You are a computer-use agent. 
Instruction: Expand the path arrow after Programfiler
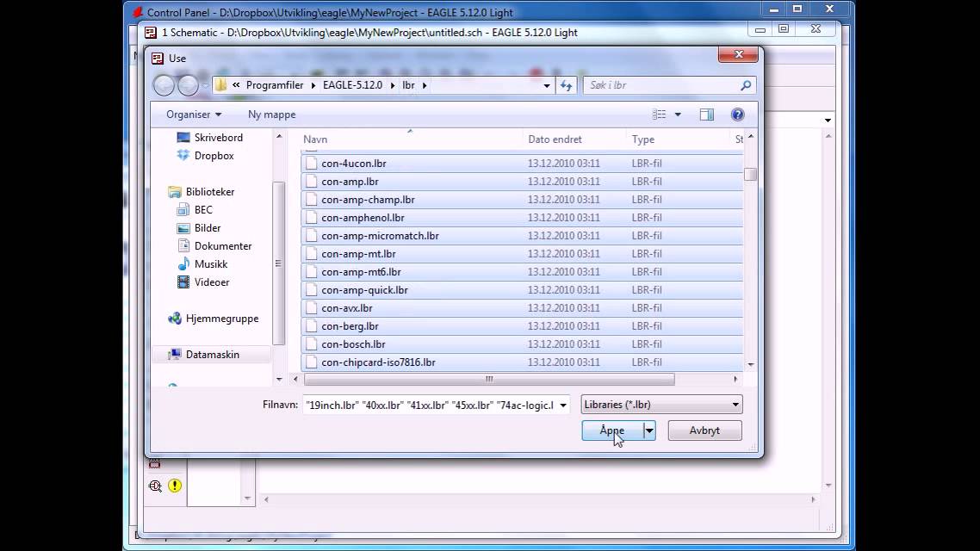tap(313, 85)
